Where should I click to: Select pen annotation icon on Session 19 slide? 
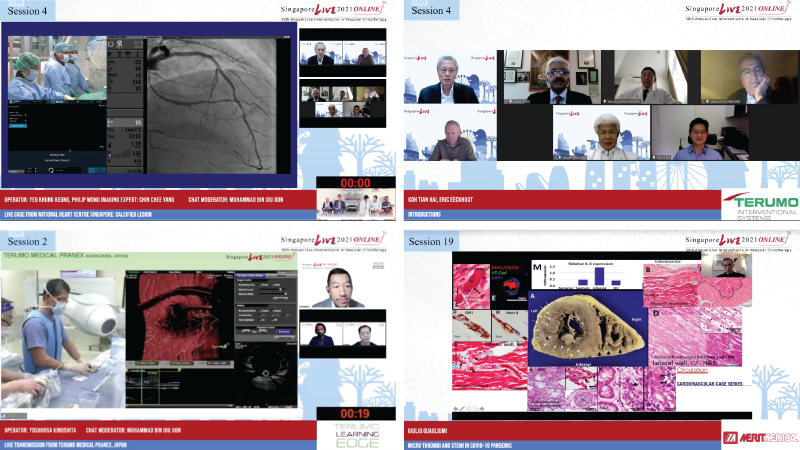click(x=462, y=409)
